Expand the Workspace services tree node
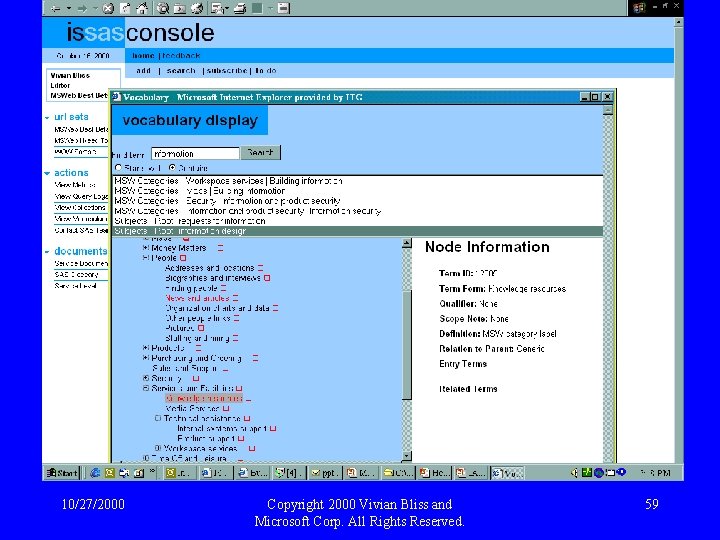Viewport: 720px width, 540px height. click(x=158, y=448)
